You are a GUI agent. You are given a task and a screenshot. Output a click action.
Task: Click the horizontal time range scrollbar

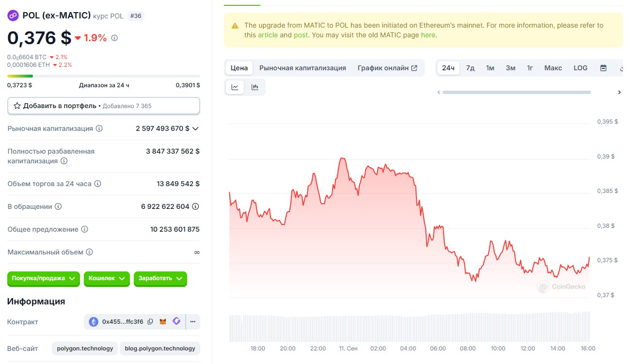pyautogui.click(x=517, y=92)
